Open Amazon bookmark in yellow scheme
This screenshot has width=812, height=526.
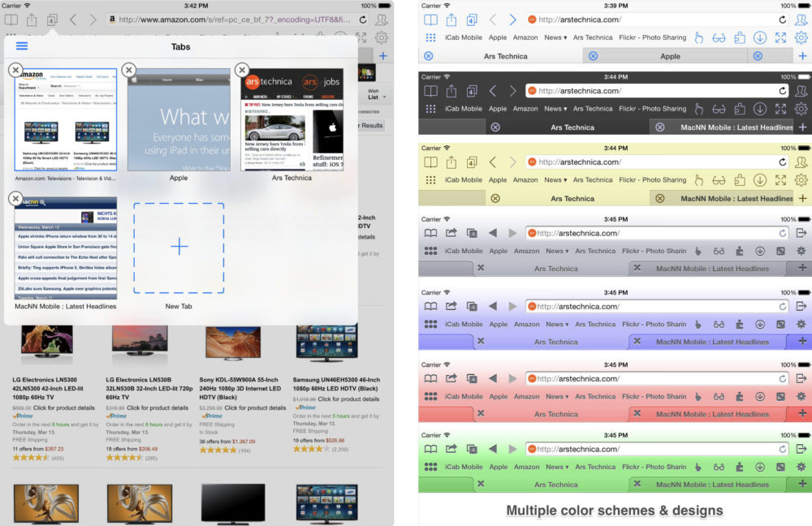click(525, 179)
